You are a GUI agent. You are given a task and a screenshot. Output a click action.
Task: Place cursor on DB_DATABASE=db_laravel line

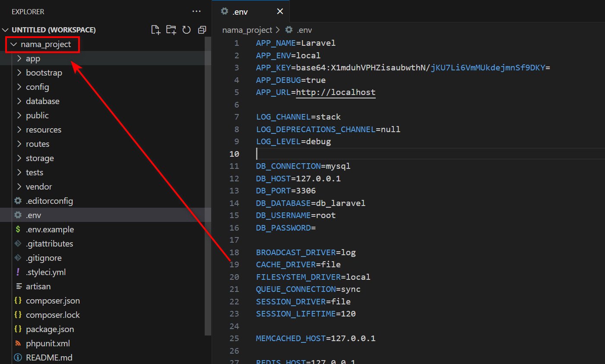point(310,203)
